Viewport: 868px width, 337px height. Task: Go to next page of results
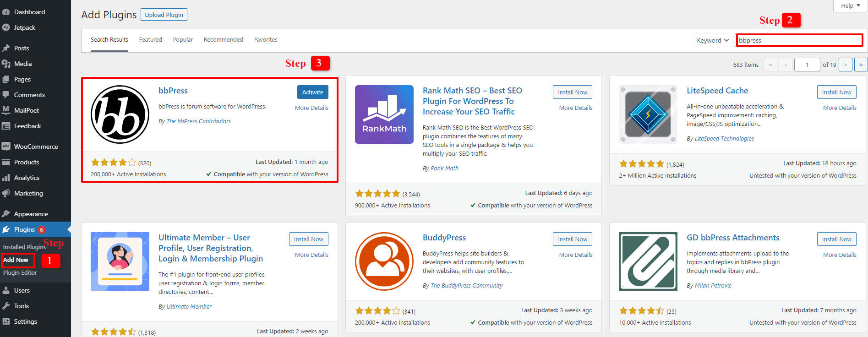(x=846, y=65)
